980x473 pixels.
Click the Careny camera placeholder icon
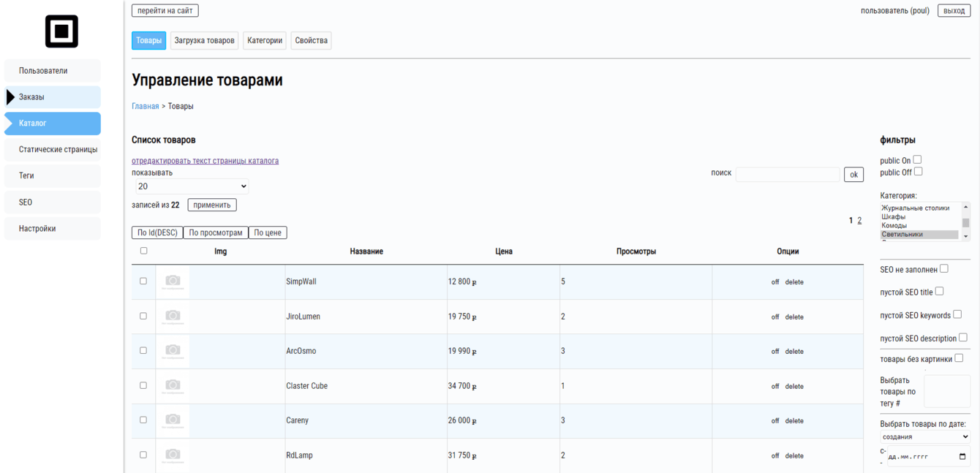(173, 420)
